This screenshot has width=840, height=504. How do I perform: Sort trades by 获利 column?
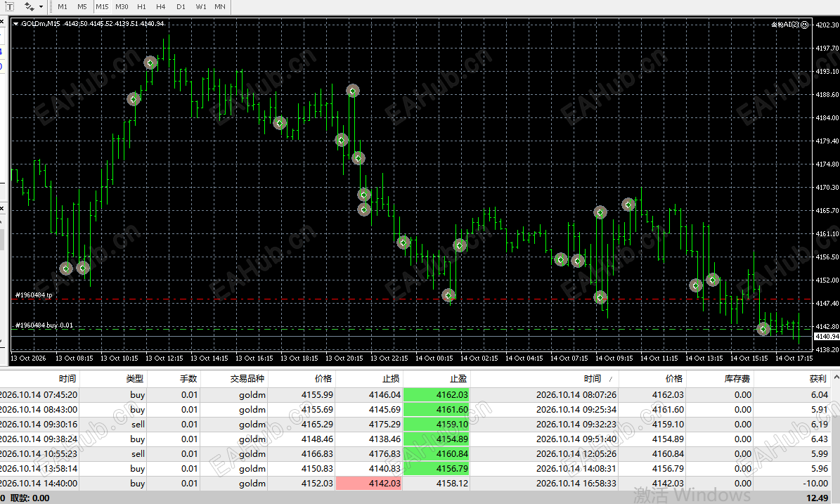(x=791, y=379)
